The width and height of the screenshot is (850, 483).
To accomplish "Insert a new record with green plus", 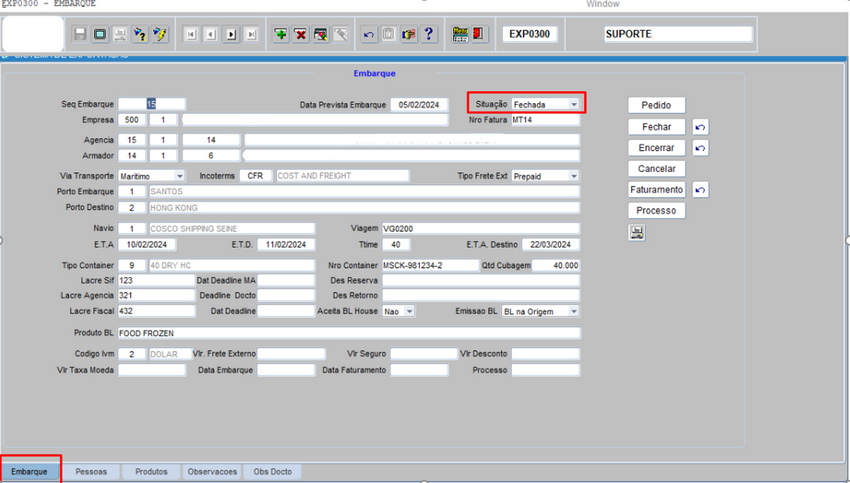I will tap(281, 34).
